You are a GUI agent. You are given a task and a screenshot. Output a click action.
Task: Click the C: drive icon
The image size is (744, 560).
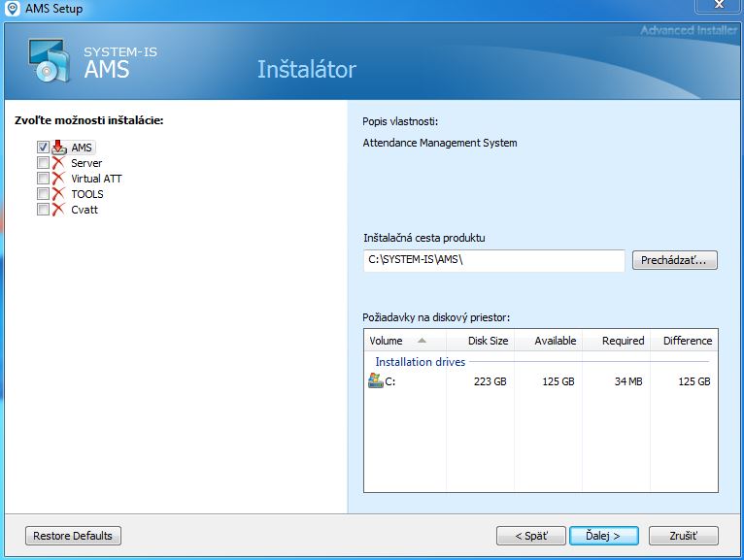click(x=375, y=380)
